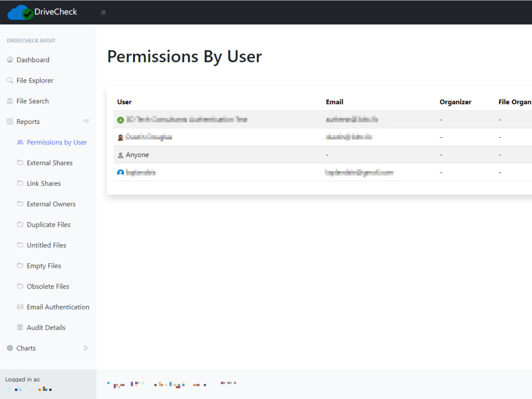This screenshot has width=532, height=399.
Task: Open the External Shares report
Action: click(49, 163)
